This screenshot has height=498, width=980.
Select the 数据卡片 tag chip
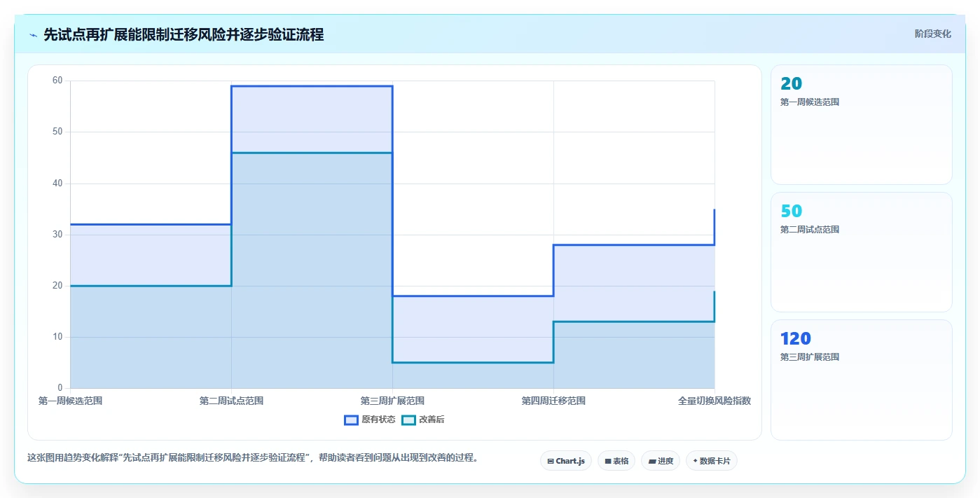tap(712, 461)
